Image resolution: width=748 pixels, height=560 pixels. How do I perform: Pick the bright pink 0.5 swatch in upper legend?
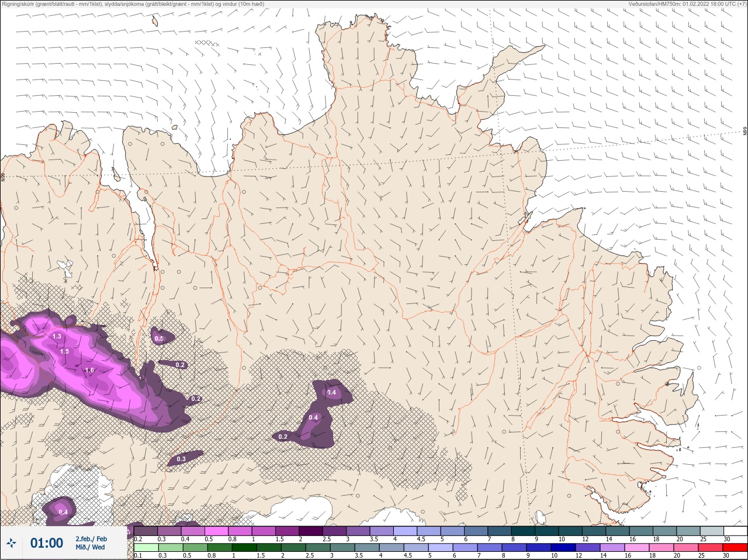coord(216,531)
